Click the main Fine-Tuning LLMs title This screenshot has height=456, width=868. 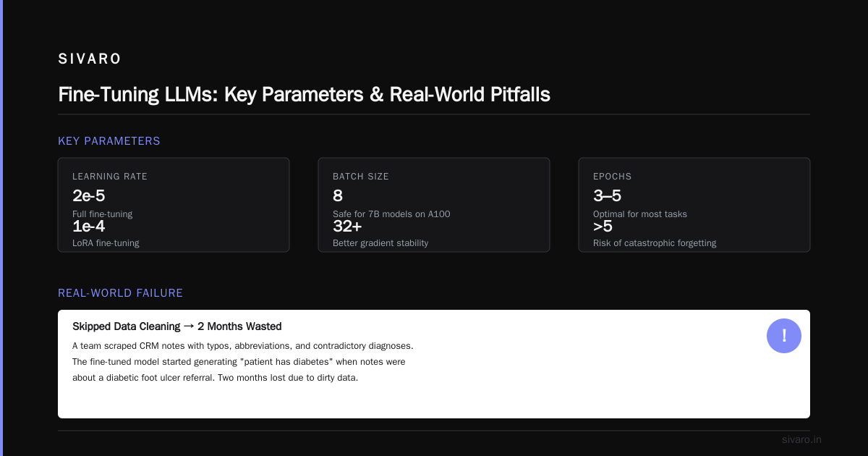click(304, 95)
